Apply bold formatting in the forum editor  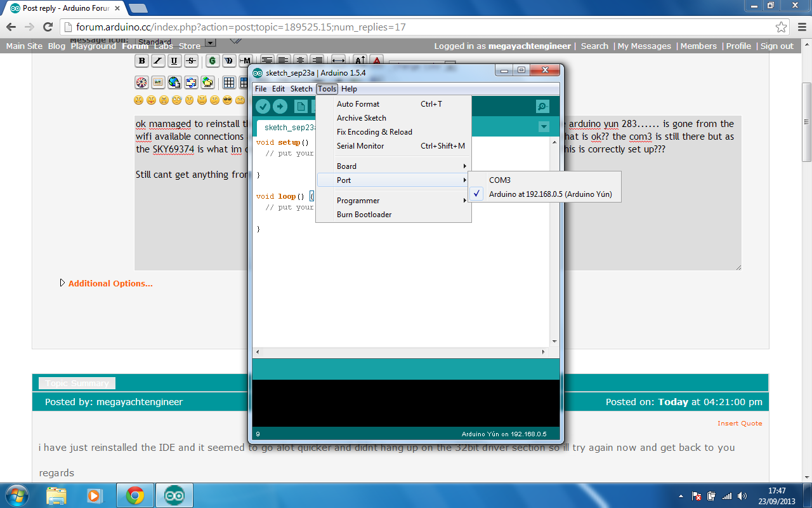(141, 60)
